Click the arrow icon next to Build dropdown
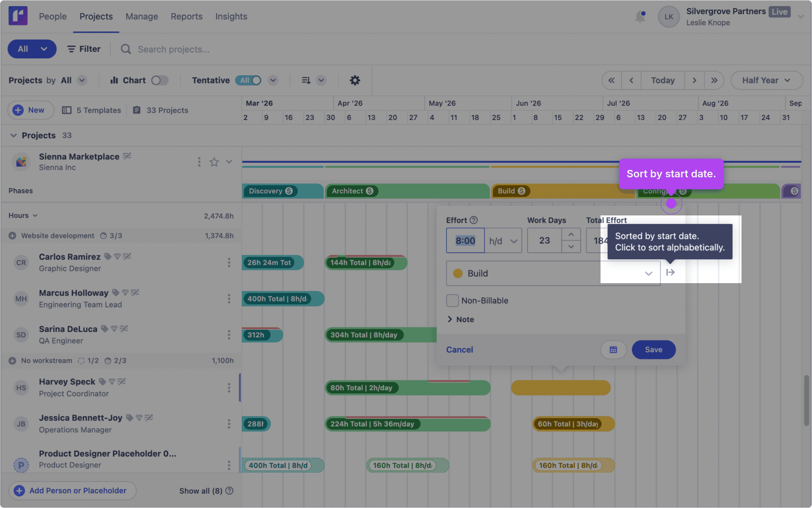 pyautogui.click(x=671, y=272)
